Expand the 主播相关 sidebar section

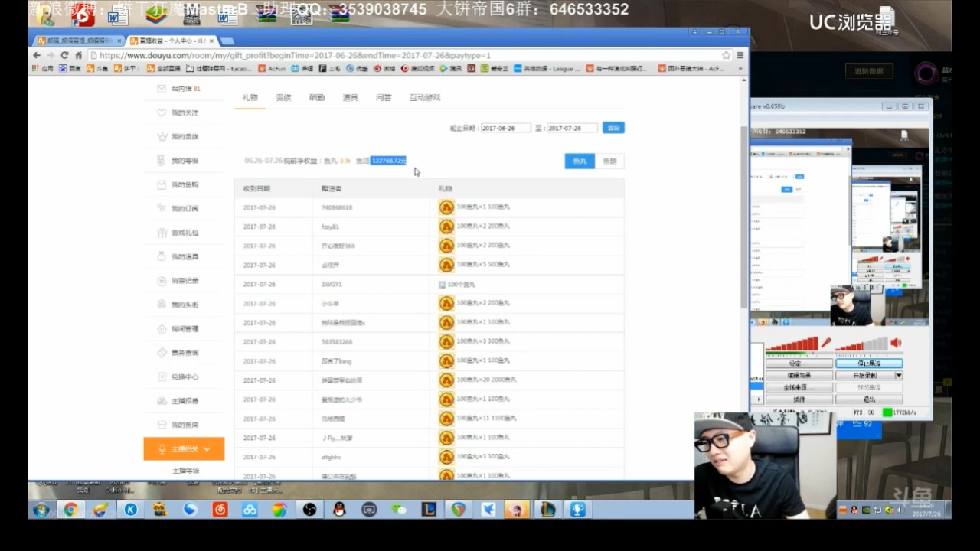click(x=184, y=449)
